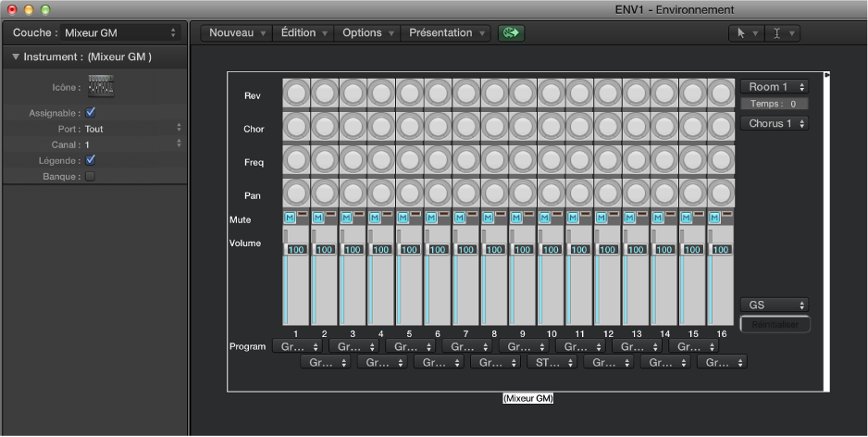Open the Room 1 reverb type dropdown
Image resolution: width=868 pixels, height=437 pixels.
click(x=774, y=87)
